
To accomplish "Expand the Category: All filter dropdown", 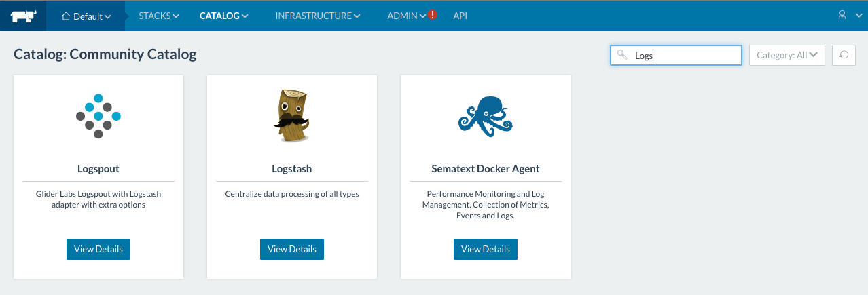I will tap(786, 56).
